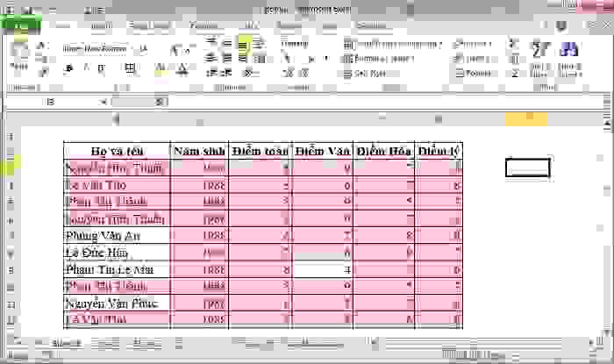Click the Delete cells button
614x364 pixels.
[473, 59]
